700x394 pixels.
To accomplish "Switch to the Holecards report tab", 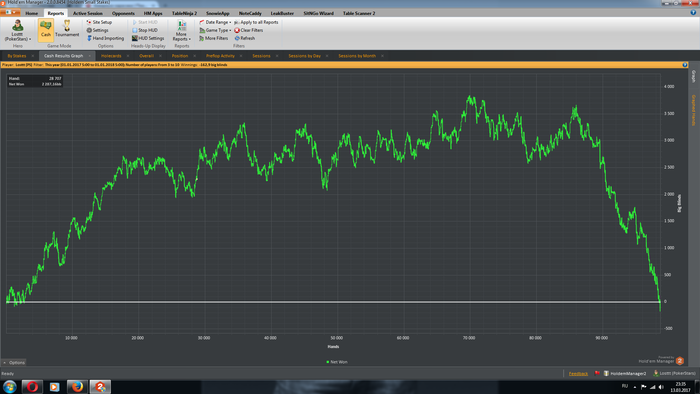I will click(111, 56).
